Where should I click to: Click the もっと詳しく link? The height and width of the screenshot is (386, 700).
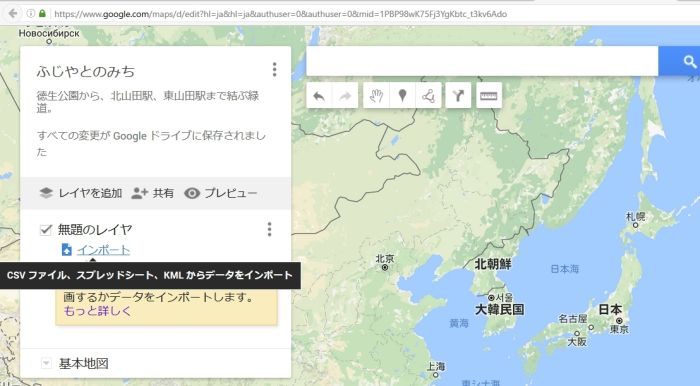97,311
